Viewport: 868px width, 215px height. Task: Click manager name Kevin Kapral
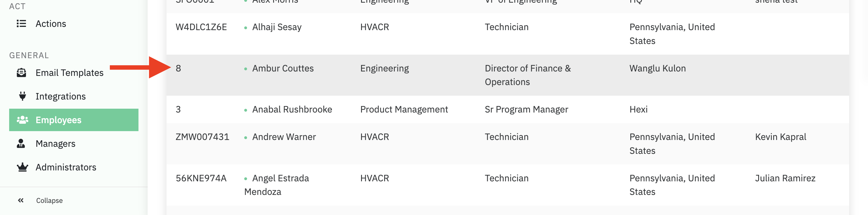tap(780, 137)
